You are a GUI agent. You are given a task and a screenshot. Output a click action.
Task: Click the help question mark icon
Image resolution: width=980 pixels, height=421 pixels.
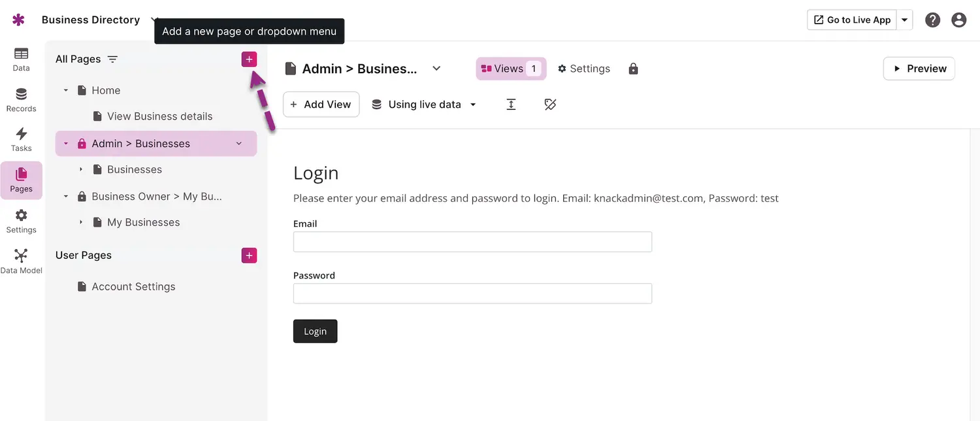coord(932,20)
